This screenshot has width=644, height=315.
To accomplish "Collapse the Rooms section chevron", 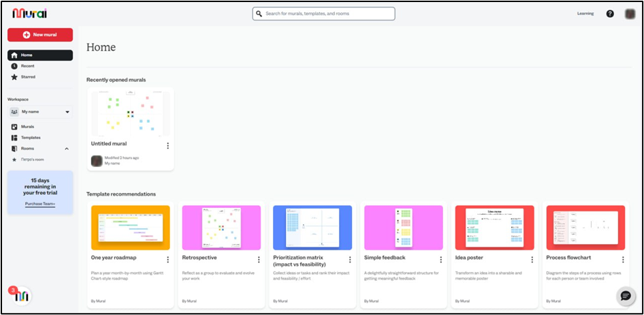I will click(x=67, y=149).
